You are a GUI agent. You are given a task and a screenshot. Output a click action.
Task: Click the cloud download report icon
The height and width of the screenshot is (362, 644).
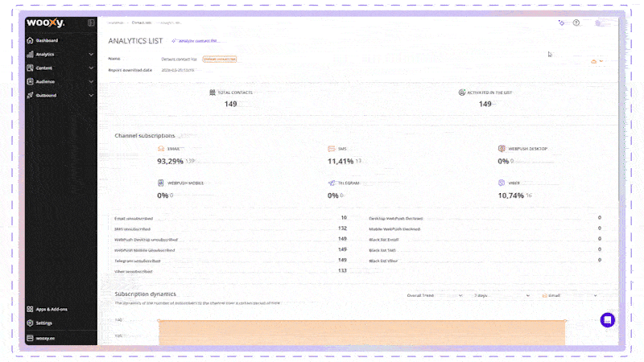pyautogui.click(x=594, y=60)
